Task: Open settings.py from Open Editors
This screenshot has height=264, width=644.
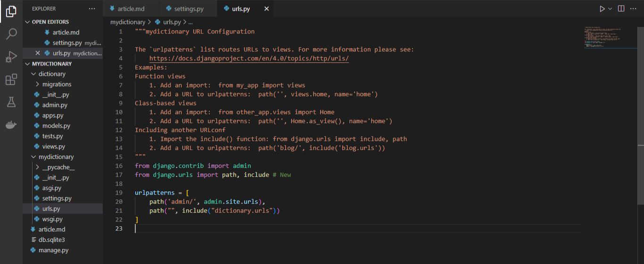Action: tap(67, 43)
